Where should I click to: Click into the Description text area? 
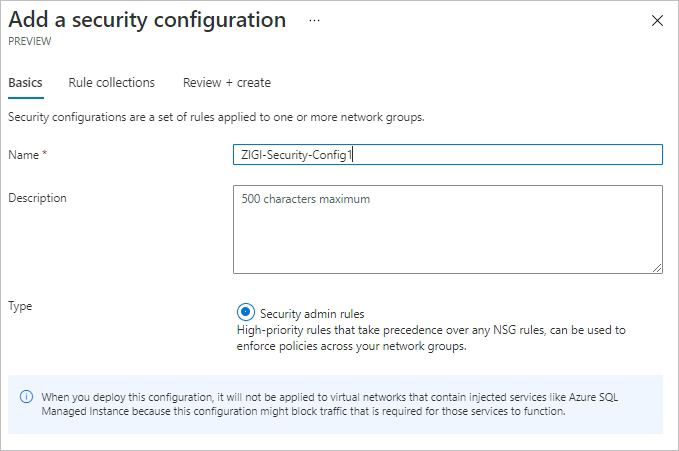click(x=448, y=230)
